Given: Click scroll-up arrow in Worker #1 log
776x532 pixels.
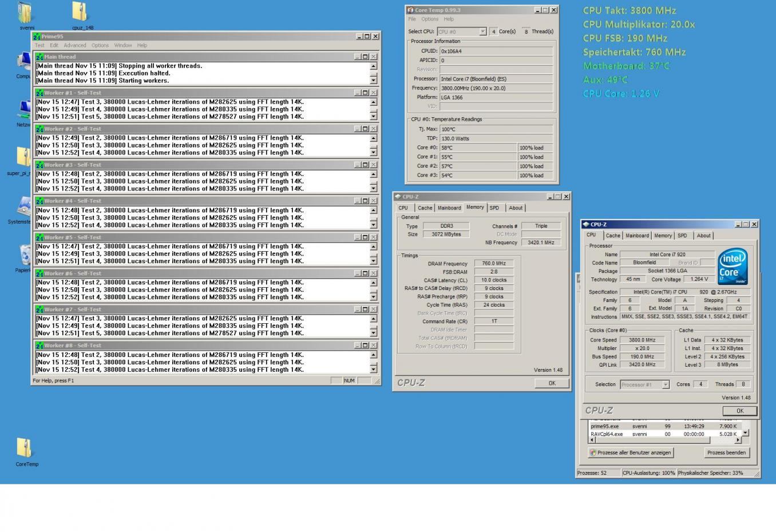Looking at the screenshot, I should point(374,102).
